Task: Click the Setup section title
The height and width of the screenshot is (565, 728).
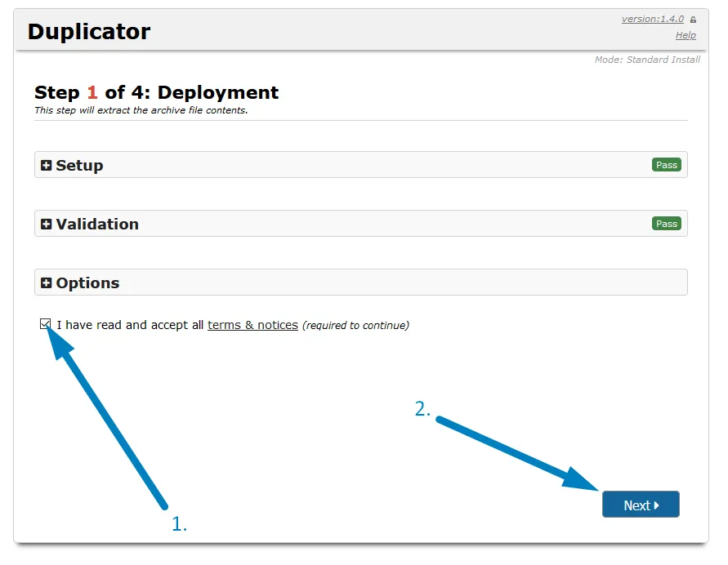Action: pyautogui.click(x=79, y=165)
